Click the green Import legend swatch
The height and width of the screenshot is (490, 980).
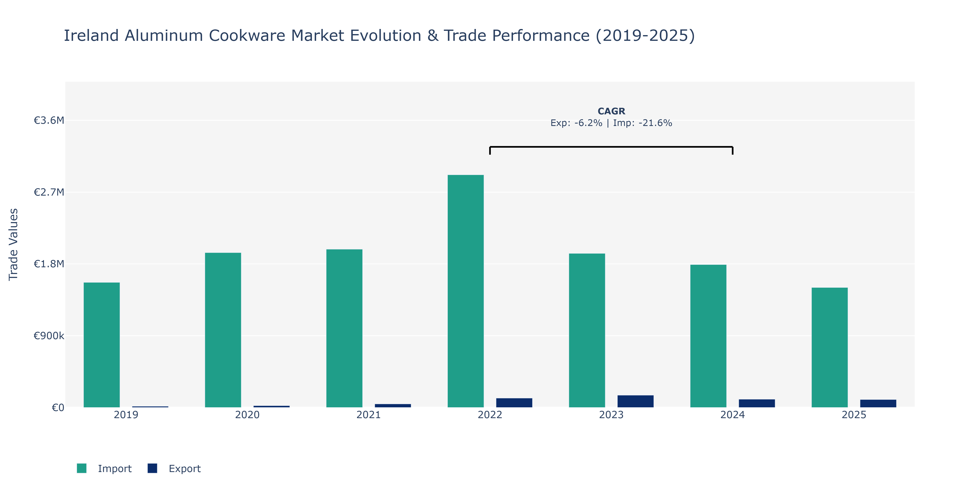pyautogui.click(x=81, y=468)
